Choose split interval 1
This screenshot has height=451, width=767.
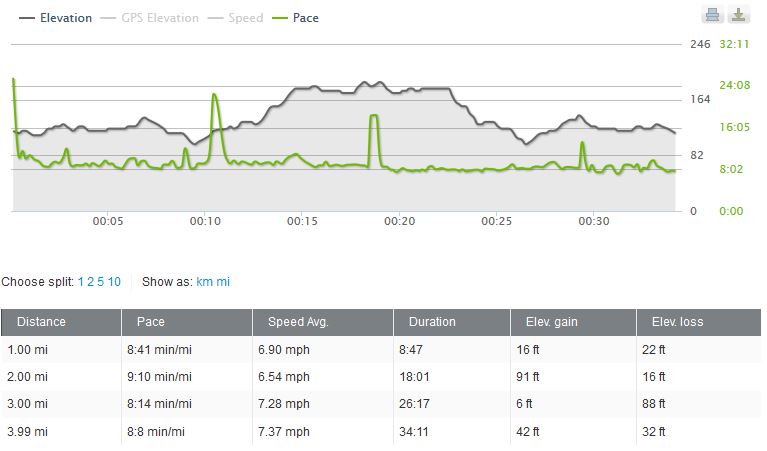[81, 282]
